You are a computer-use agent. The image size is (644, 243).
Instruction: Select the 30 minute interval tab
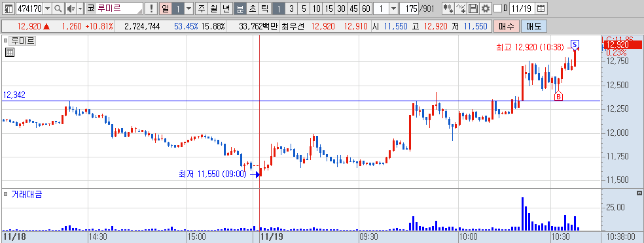[341, 8]
